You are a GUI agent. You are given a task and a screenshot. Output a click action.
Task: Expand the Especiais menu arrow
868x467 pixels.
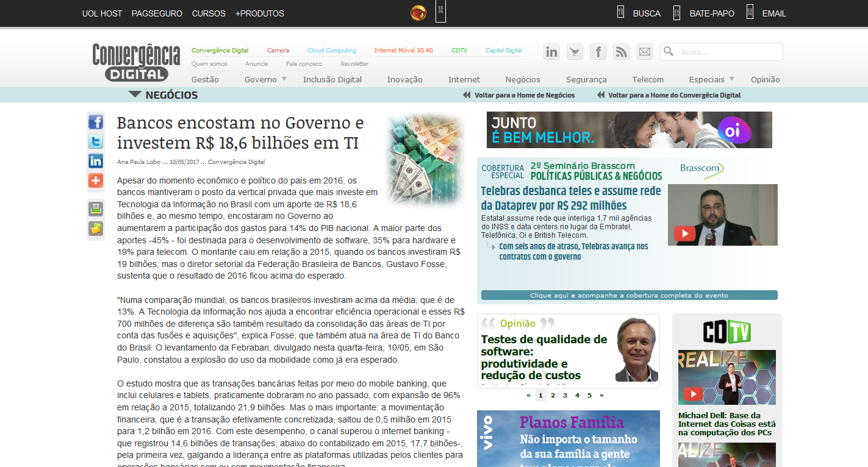point(731,79)
